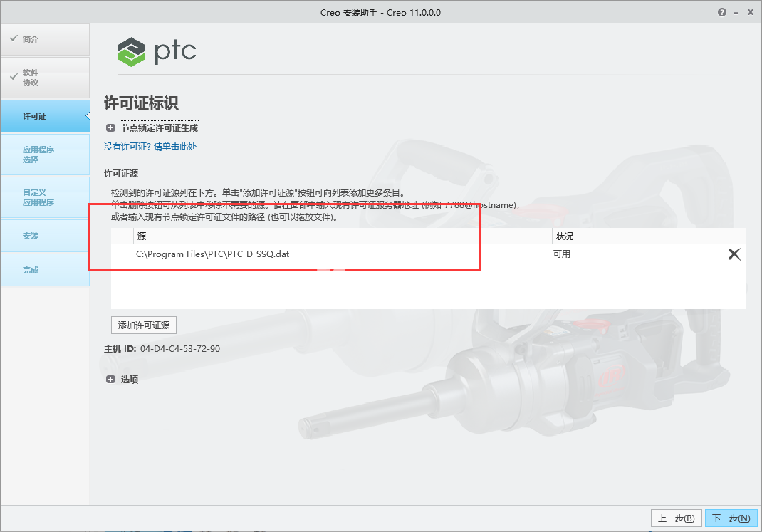This screenshot has height=532, width=762.
Task: Select the 完成 sidebar step
Action: [45, 270]
